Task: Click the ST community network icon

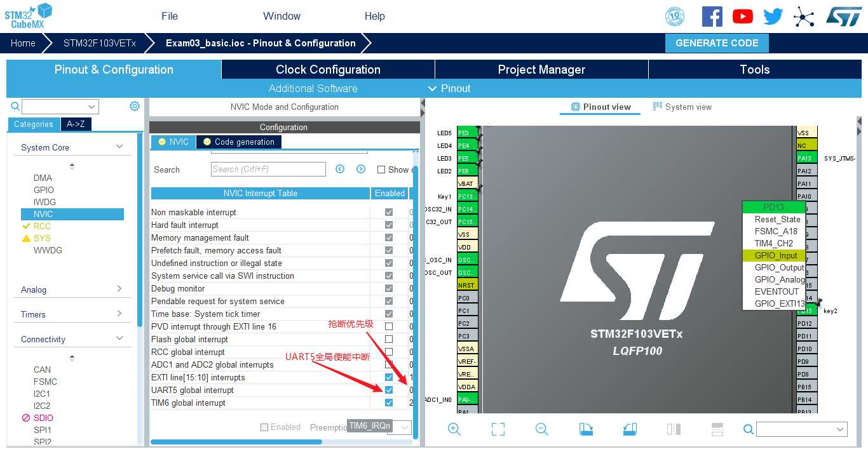Action: coord(804,17)
